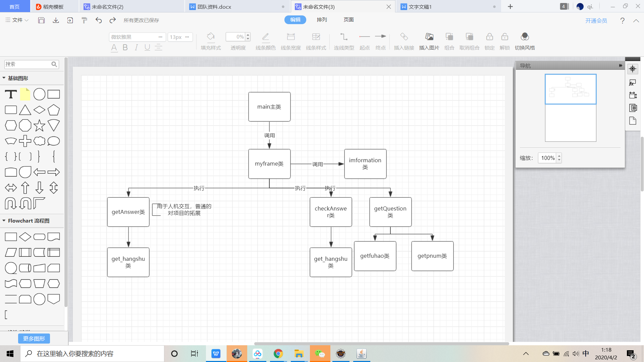This screenshot has height=362, width=644.
Task: Toggle underline text formatting
Action: click(147, 48)
